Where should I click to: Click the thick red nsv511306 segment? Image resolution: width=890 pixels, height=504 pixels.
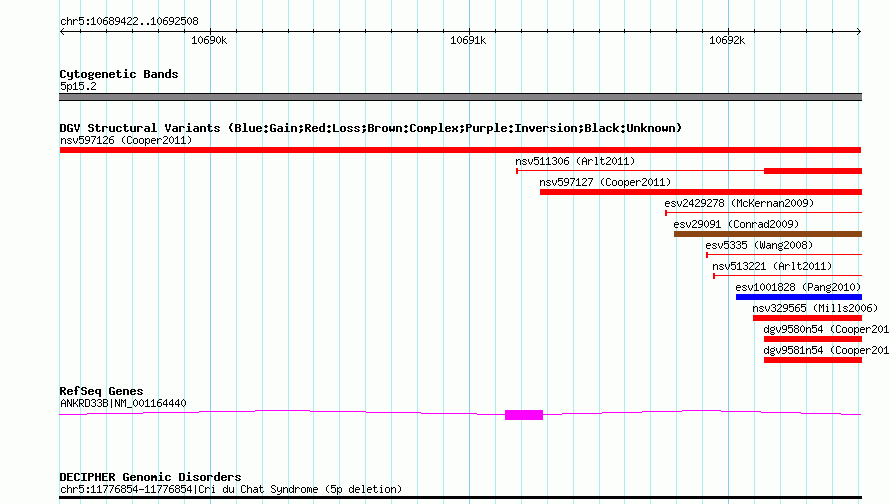pyautogui.click(x=813, y=171)
